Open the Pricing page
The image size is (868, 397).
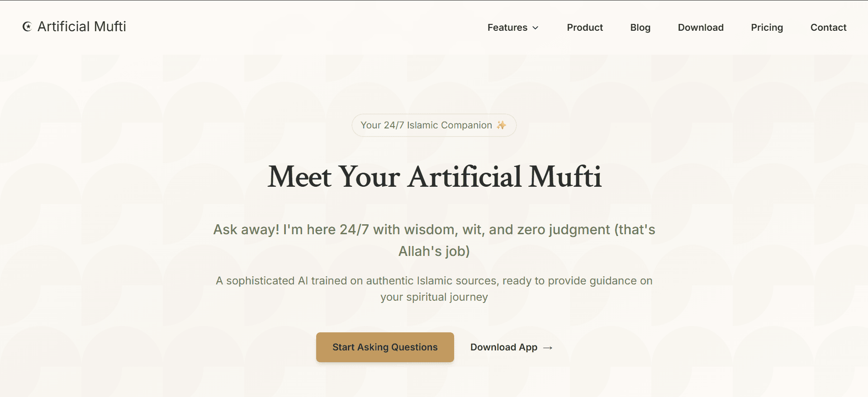(767, 28)
